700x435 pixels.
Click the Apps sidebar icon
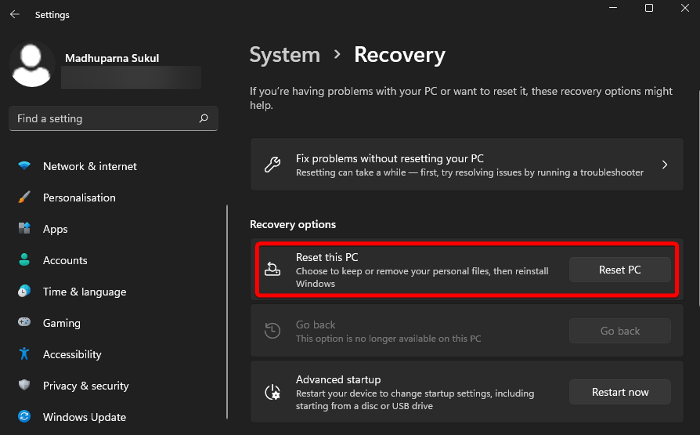(x=24, y=229)
